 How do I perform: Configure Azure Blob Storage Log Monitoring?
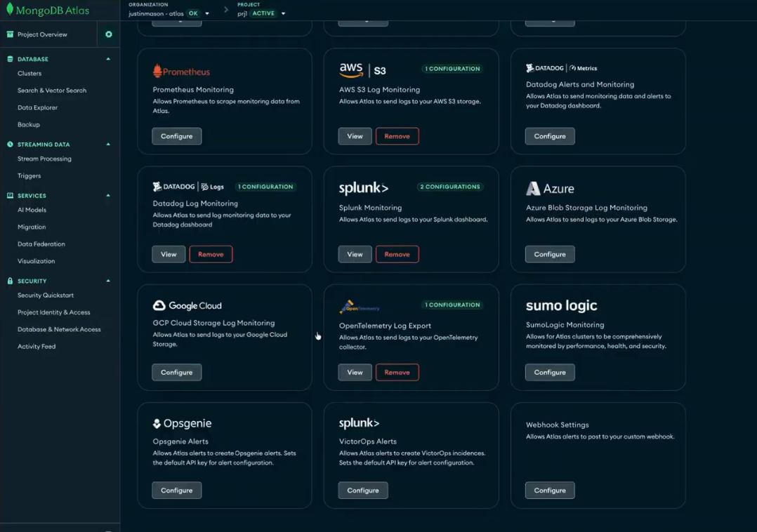[x=550, y=254]
